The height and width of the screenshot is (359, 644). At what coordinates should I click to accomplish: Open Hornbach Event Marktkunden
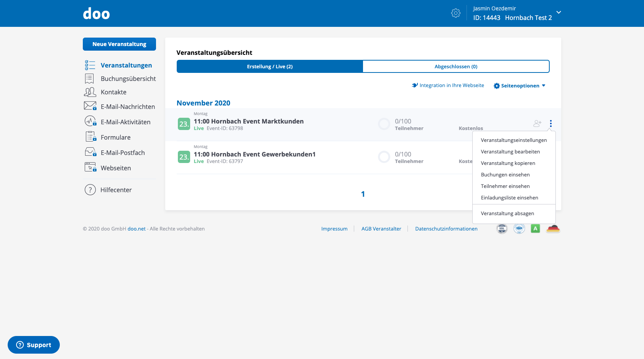coord(249,121)
